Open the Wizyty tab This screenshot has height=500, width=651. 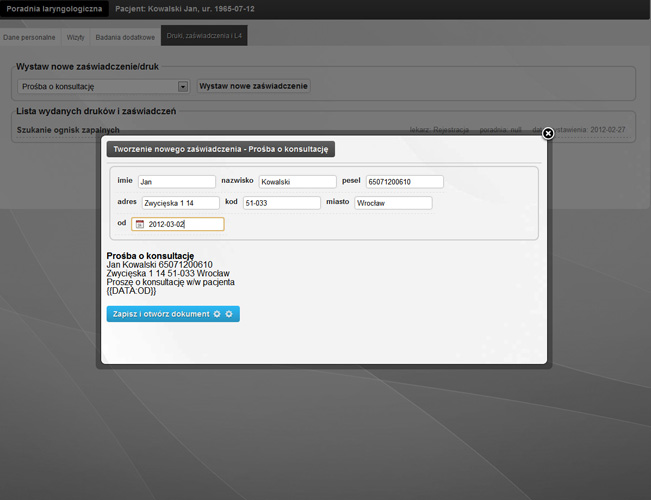click(x=76, y=37)
